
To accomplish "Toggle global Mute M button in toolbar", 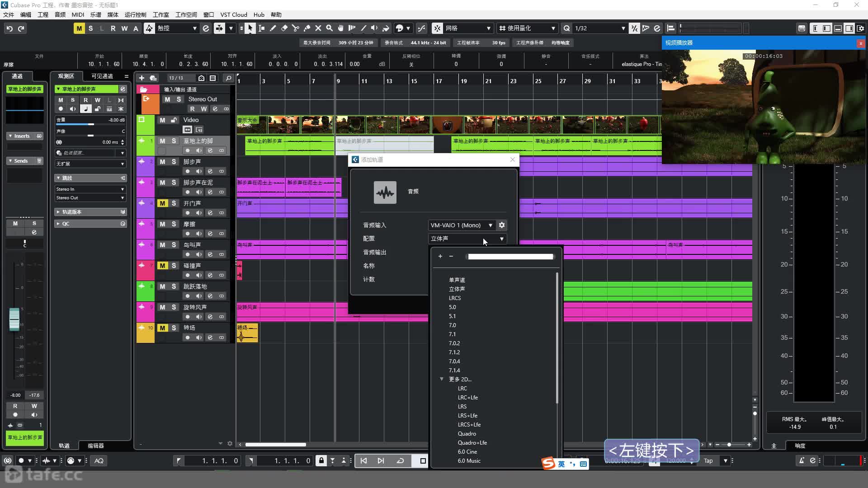I will (x=79, y=28).
